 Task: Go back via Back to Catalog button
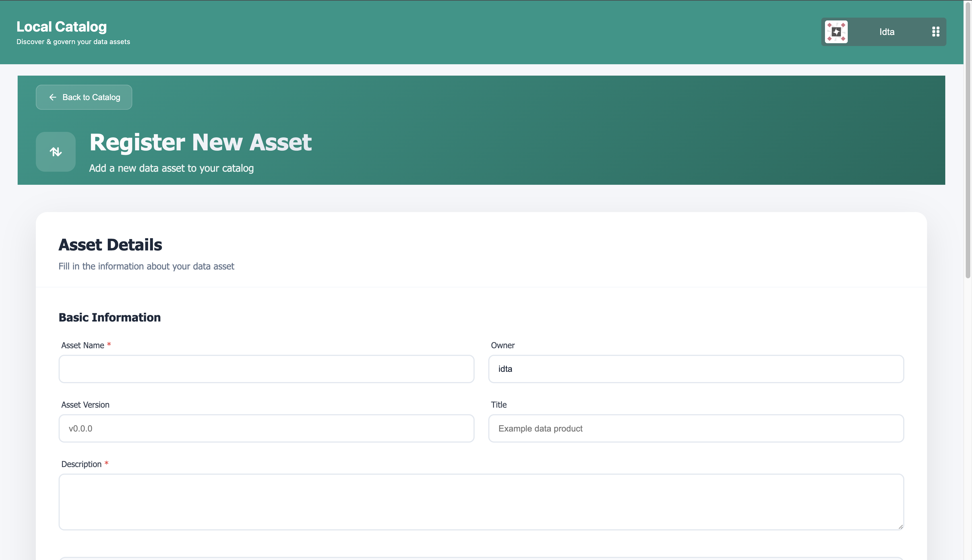84,97
